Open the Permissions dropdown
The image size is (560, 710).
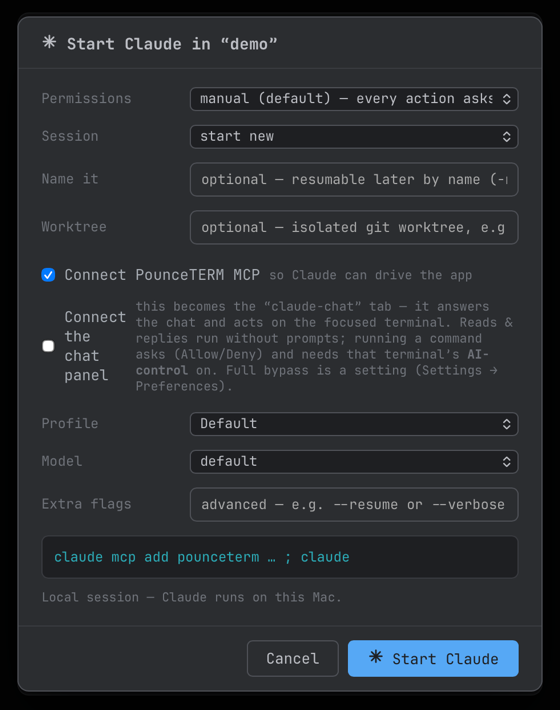point(354,99)
